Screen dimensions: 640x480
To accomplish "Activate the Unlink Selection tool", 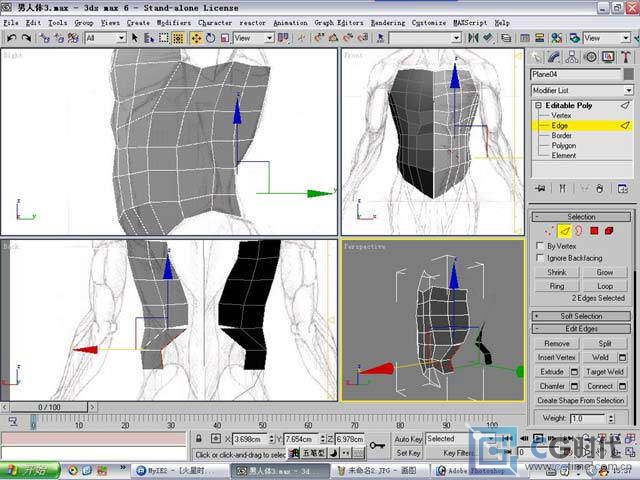I will (x=59, y=38).
